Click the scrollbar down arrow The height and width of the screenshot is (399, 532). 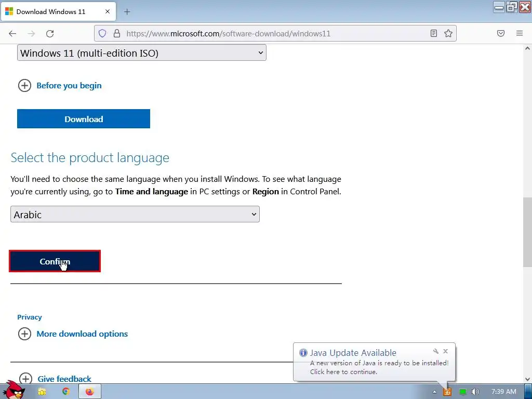[527, 379]
